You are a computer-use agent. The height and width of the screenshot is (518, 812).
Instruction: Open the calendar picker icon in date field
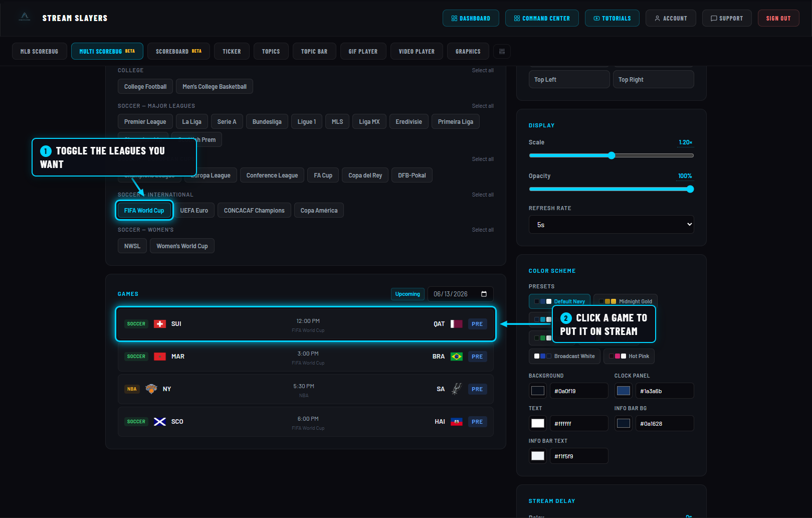(x=484, y=294)
